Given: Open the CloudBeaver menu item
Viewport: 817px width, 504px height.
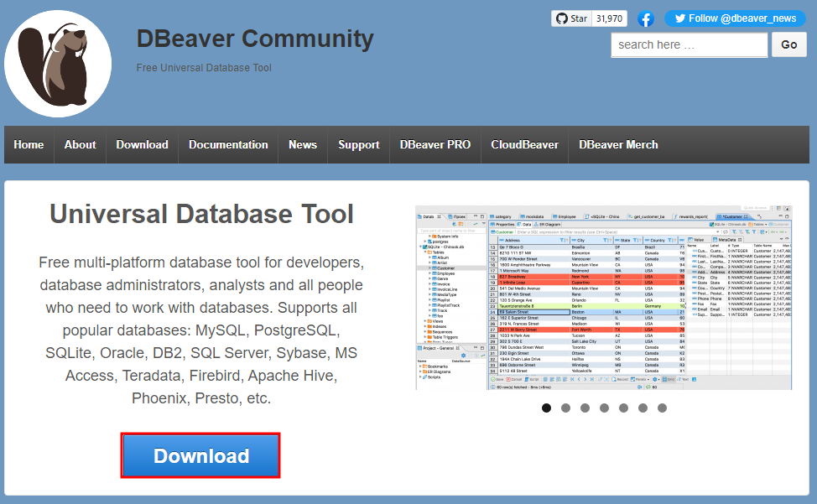Looking at the screenshot, I should (525, 145).
